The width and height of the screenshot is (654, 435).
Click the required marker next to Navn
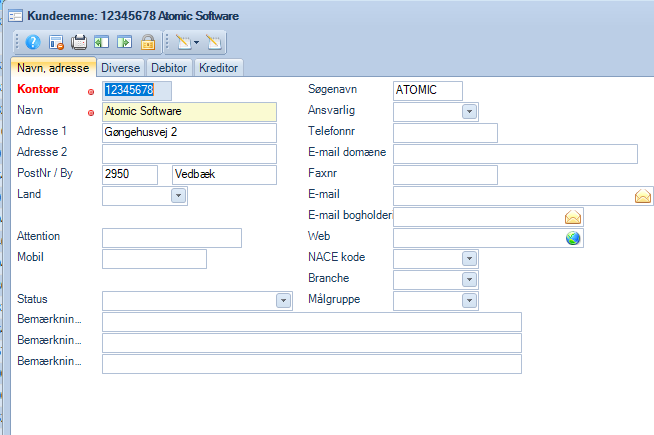(91, 113)
